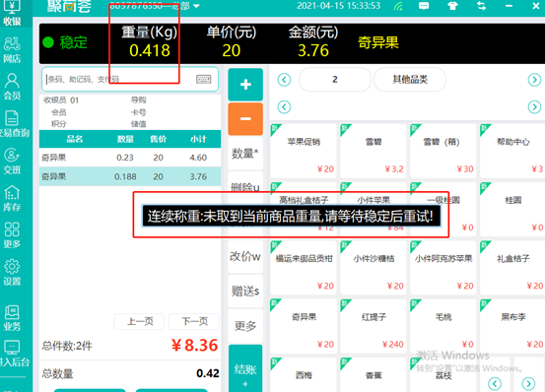Open 设置 settings gear in sidebar
The image size is (545, 392).
click(12, 272)
